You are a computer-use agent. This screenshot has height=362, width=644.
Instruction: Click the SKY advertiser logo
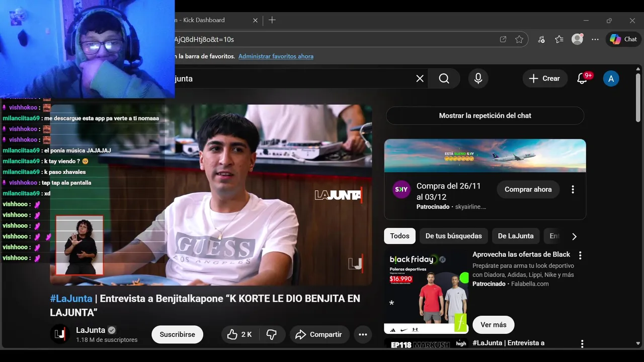point(401,190)
